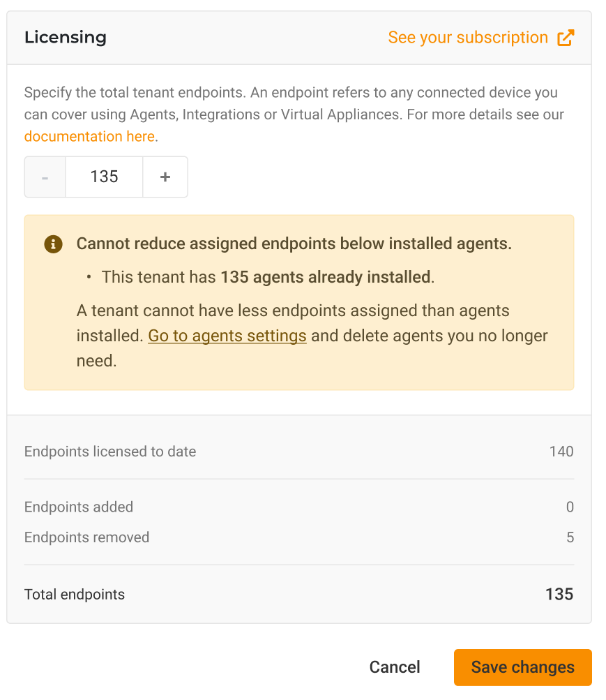Click the bold total value 135
The width and height of the screenshot is (606, 700).
(x=559, y=595)
